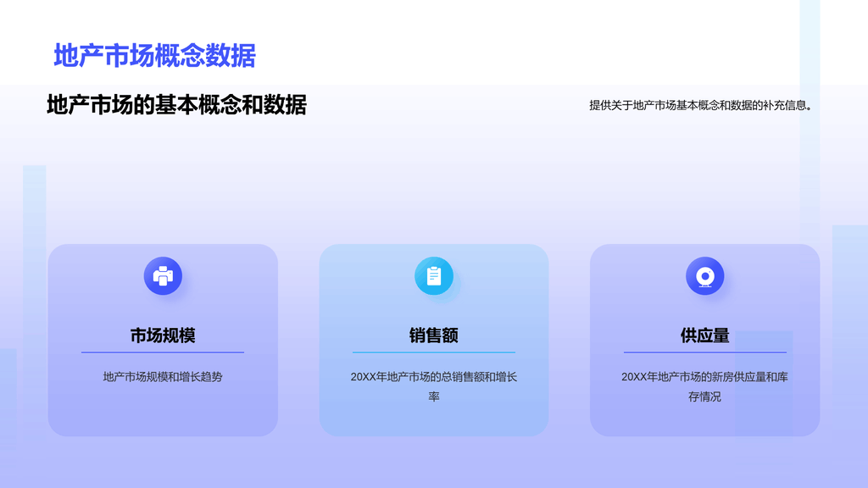This screenshot has width=868, height=488.
Task: Select the 销售额 card heading
Action: click(x=434, y=335)
